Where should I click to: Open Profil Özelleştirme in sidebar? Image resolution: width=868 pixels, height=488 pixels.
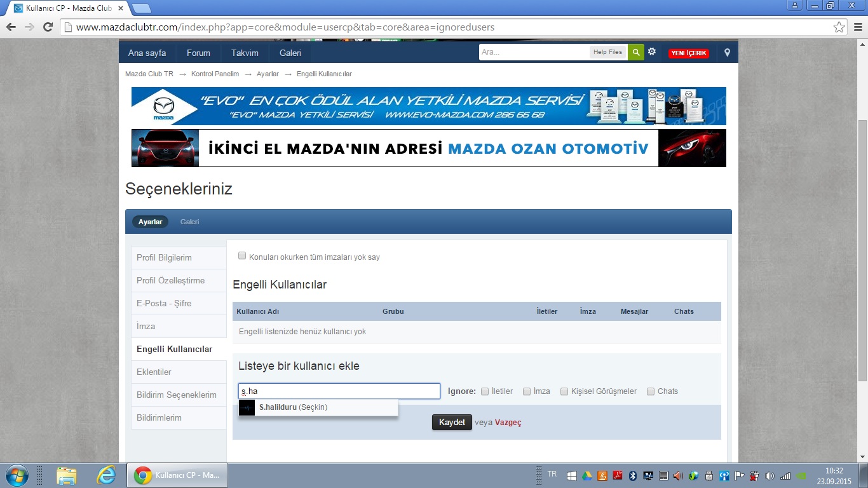[x=179, y=280]
